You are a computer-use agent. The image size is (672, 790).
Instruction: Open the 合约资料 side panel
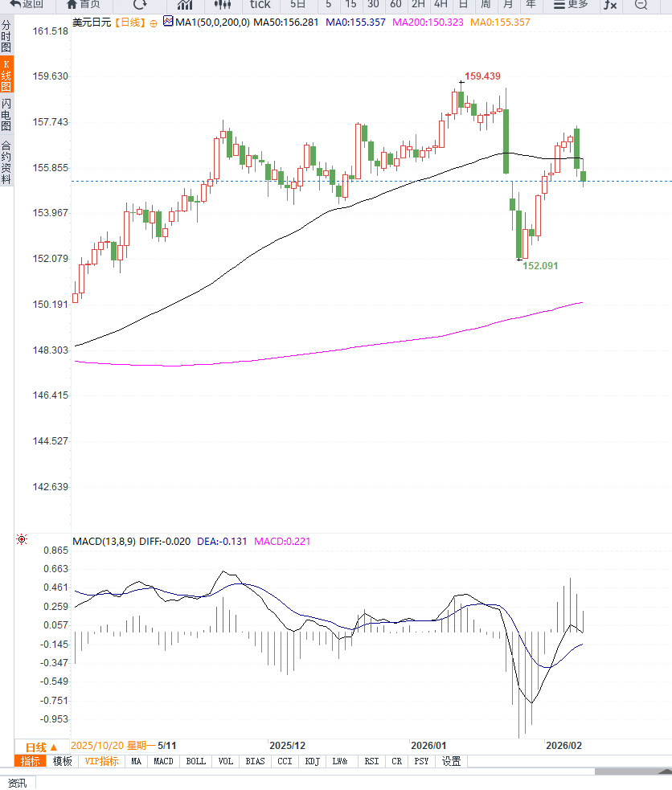pyautogui.click(x=6, y=162)
